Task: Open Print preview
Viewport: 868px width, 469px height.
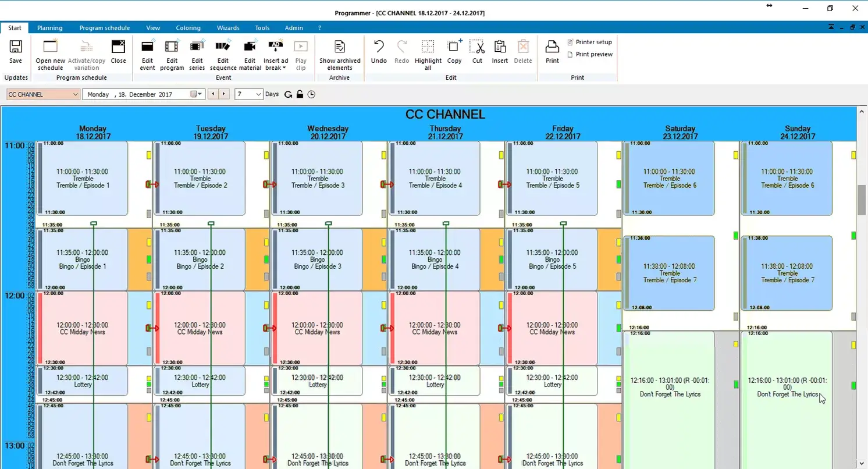Action: (x=590, y=54)
